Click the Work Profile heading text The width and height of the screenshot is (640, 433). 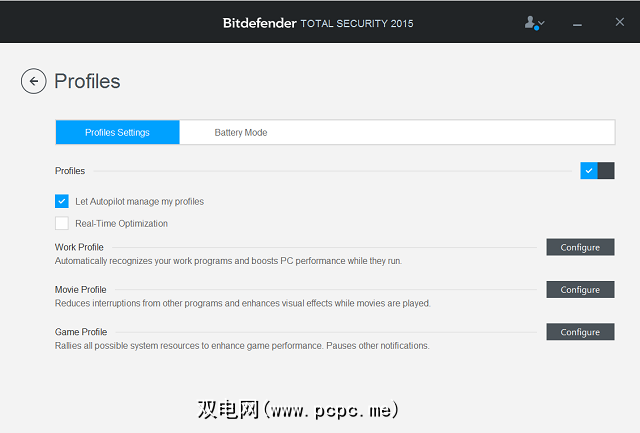coord(79,247)
